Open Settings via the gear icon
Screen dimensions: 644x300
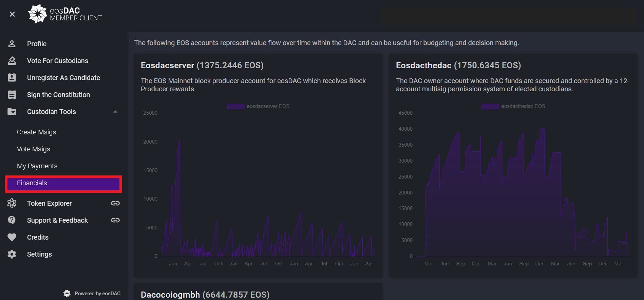[x=12, y=254]
